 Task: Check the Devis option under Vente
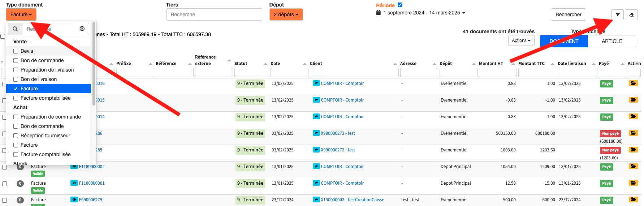click(16, 51)
